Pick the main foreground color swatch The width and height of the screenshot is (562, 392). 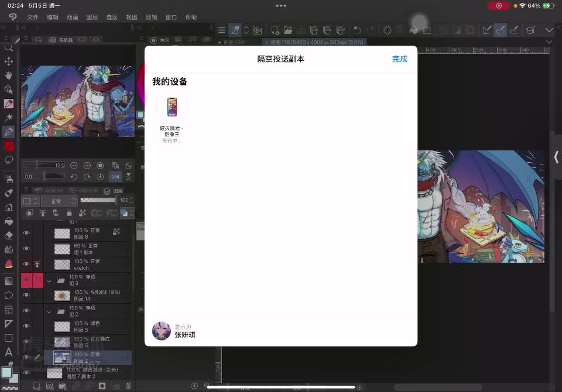point(7,372)
